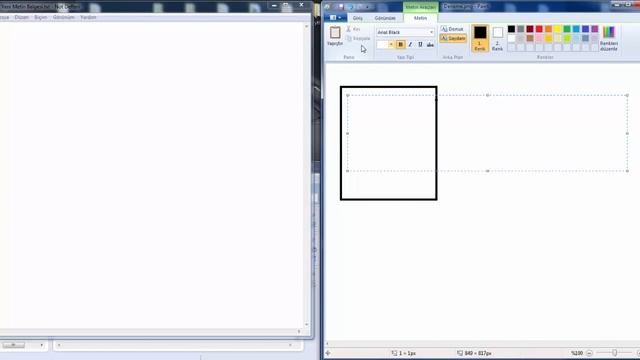Move the Paint zoom slider handle
This screenshot has width=640, height=360.
(614, 353)
